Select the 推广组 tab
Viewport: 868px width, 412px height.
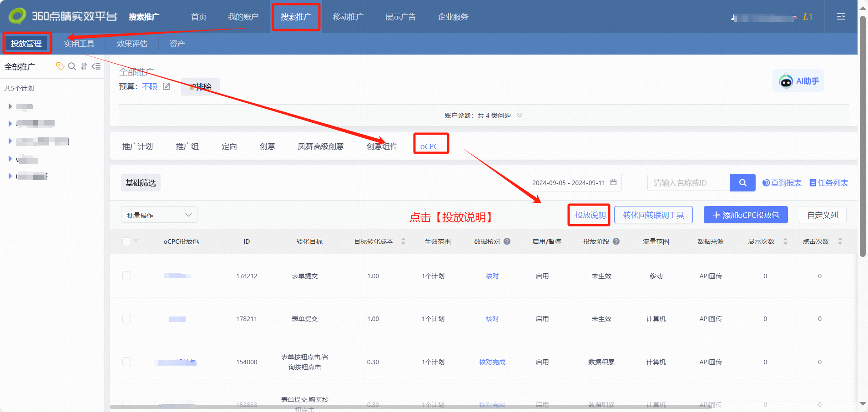pyautogui.click(x=187, y=146)
